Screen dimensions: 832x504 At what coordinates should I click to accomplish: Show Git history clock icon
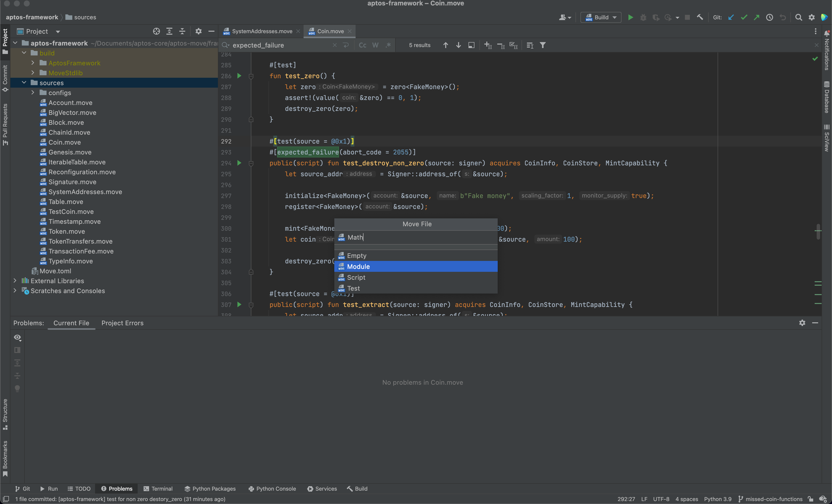point(770,17)
